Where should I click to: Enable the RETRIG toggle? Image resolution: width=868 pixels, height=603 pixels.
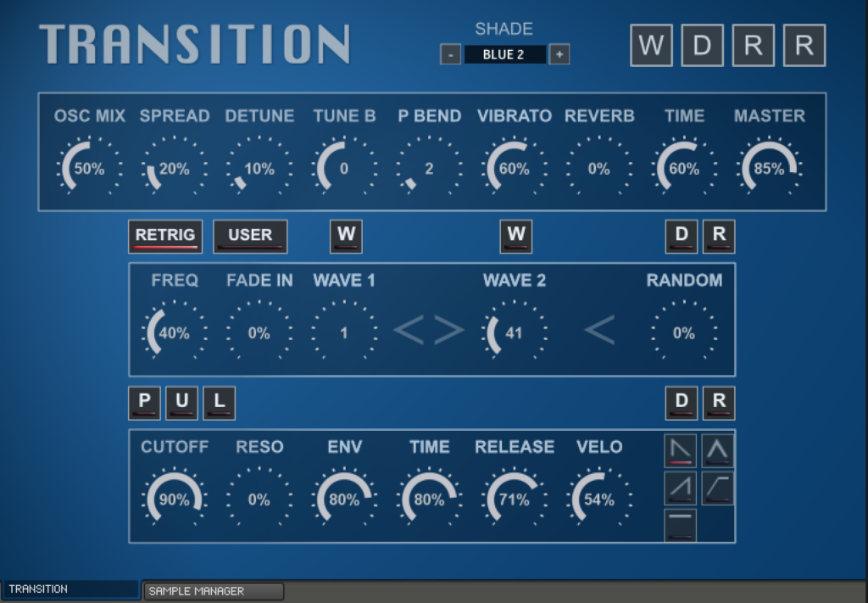[x=165, y=236]
